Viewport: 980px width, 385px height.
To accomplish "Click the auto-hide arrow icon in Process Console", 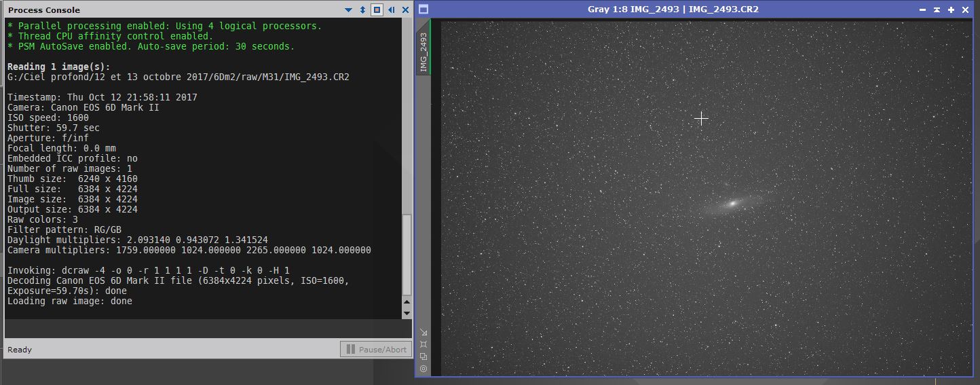I will coord(392,10).
